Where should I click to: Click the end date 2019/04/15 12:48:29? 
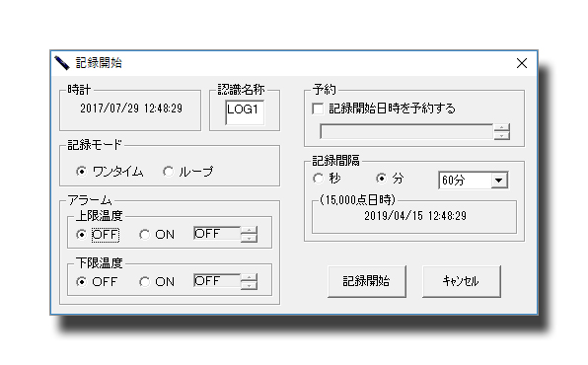(x=415, y=216)
